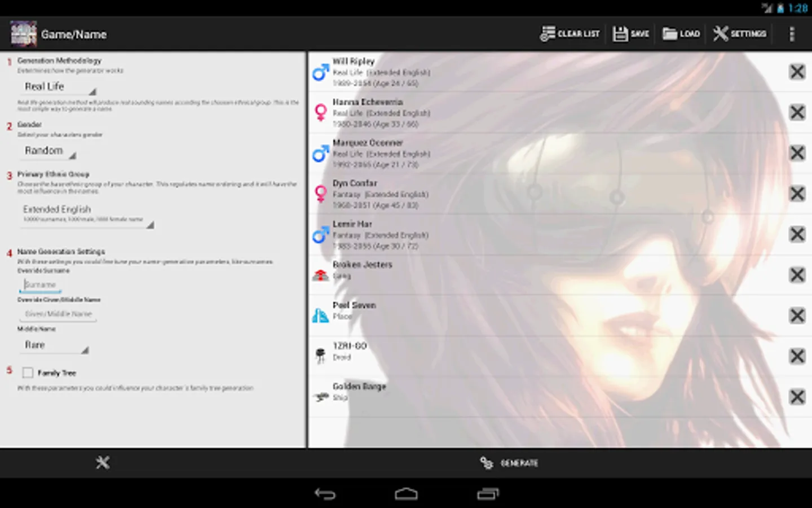812x508 pixels.
Task: Click the place icon beside Pool Seven
Action: click(x=321, y=316)
